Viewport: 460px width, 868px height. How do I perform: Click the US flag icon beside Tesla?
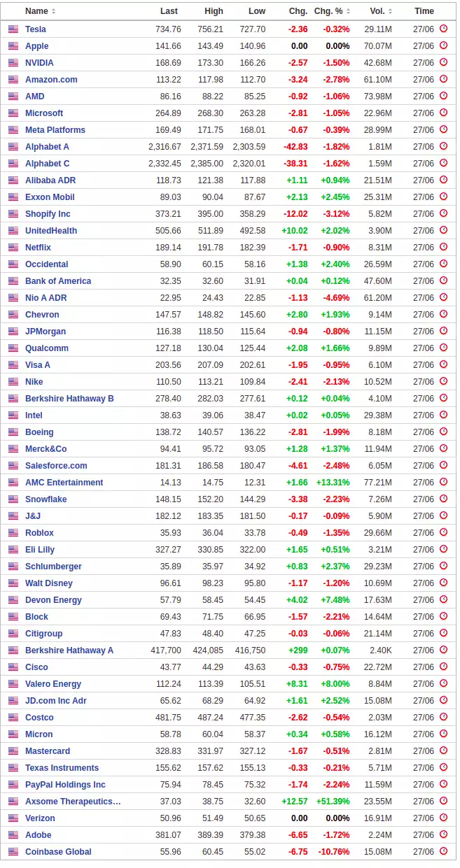pyautogui.click(x=13, y=29)
